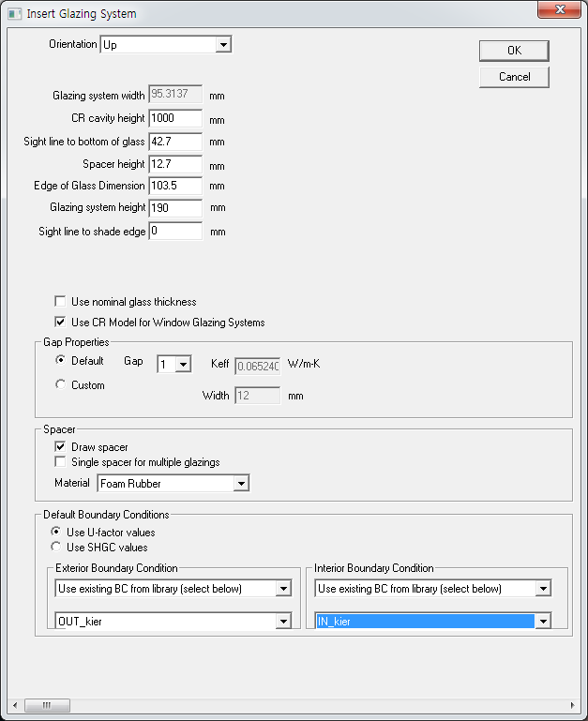The image size is (588, 721).
Task: Enable Use nominal glass thickness checkbox
Action: 61,302
